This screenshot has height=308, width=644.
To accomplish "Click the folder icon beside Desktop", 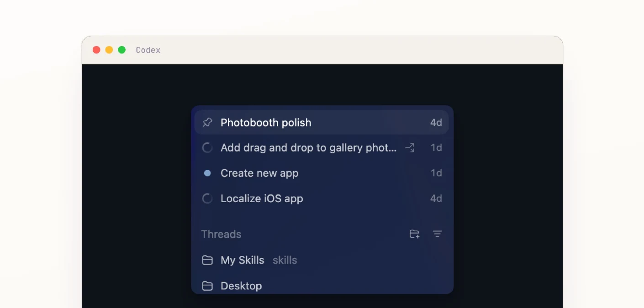I will click(x=207, y=286).
